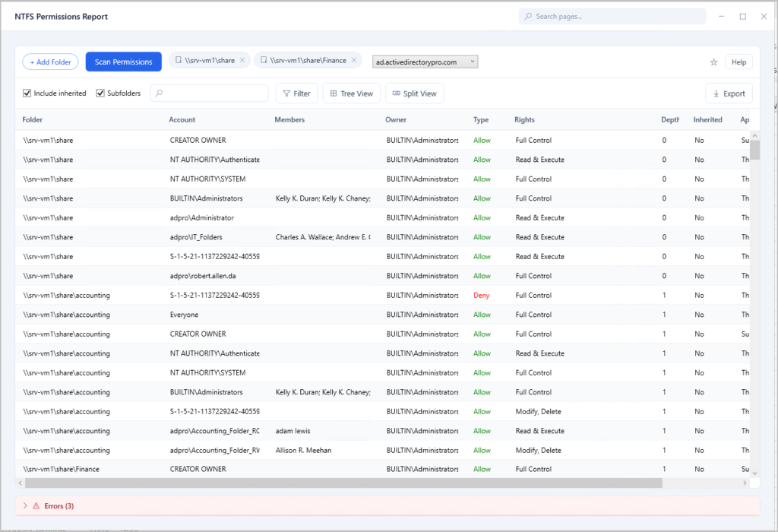Open the Help button
The width and height of the screenshot is (778, 532).
point(738,62)
